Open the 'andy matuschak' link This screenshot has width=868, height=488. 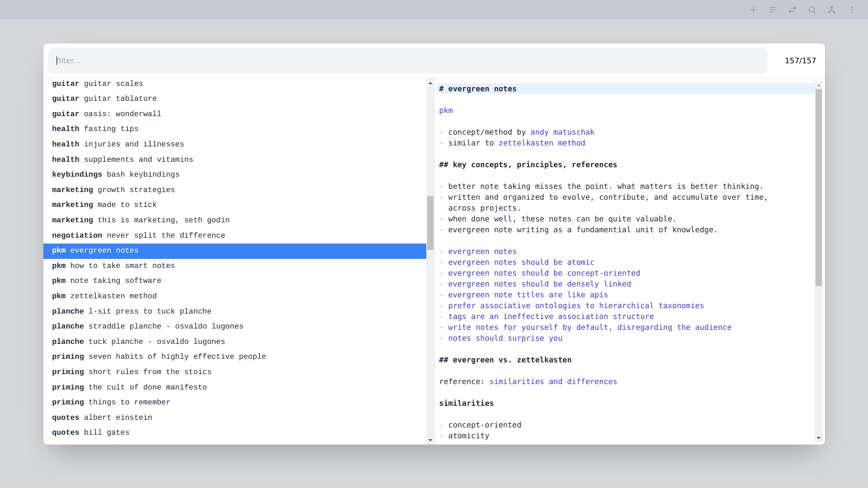[x=562, y=132]
